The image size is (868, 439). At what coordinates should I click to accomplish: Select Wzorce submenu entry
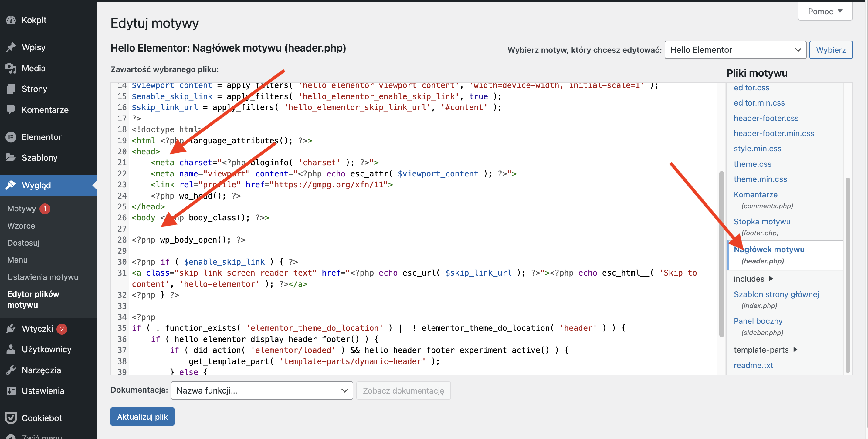[21, 226]
